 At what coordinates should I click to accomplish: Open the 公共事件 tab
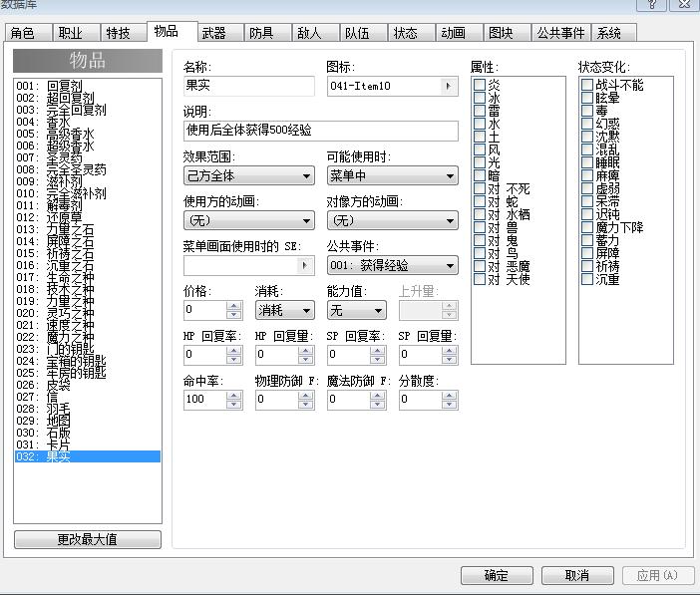click(x=560, y=33)
